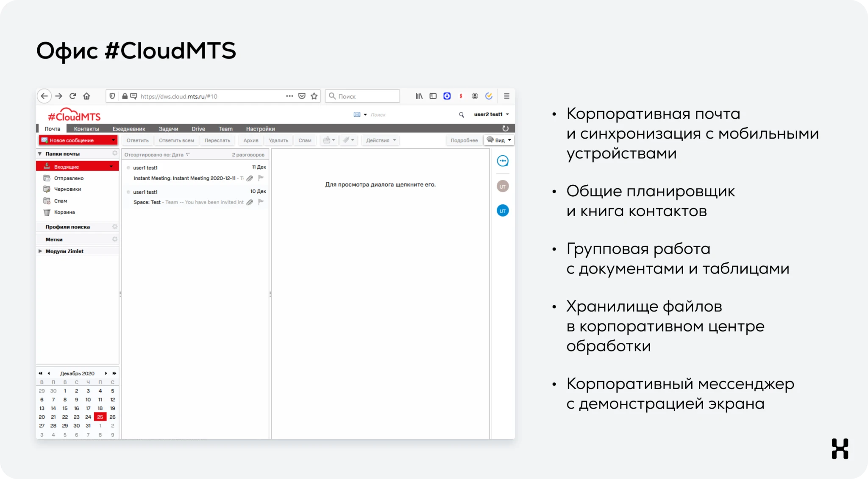The width and height of the screenshot is (868, 479).
Task: Click the refresh icon in the tab bar
Action: (x=505, y=128)
